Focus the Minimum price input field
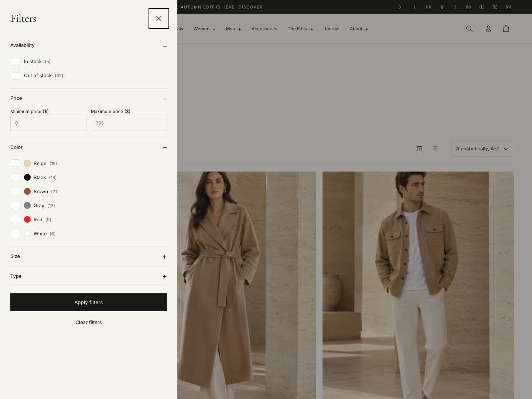 coord(48,123)
